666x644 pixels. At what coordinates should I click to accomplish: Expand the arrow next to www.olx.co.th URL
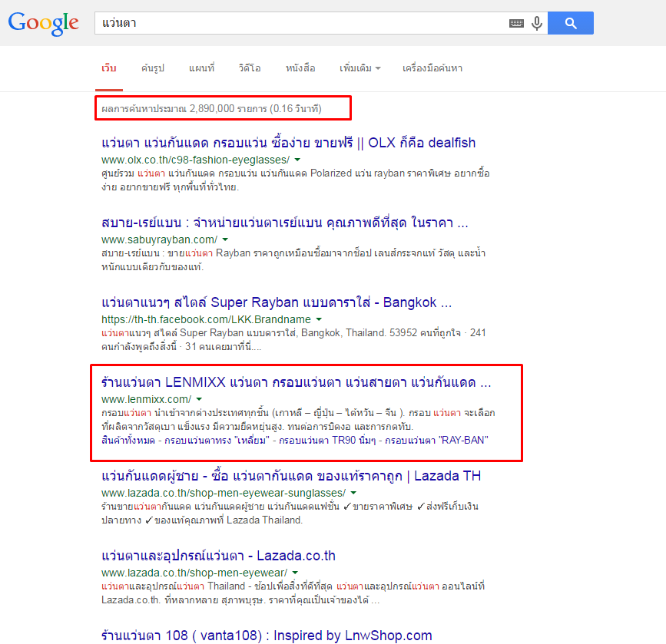[x=297, y=160]
